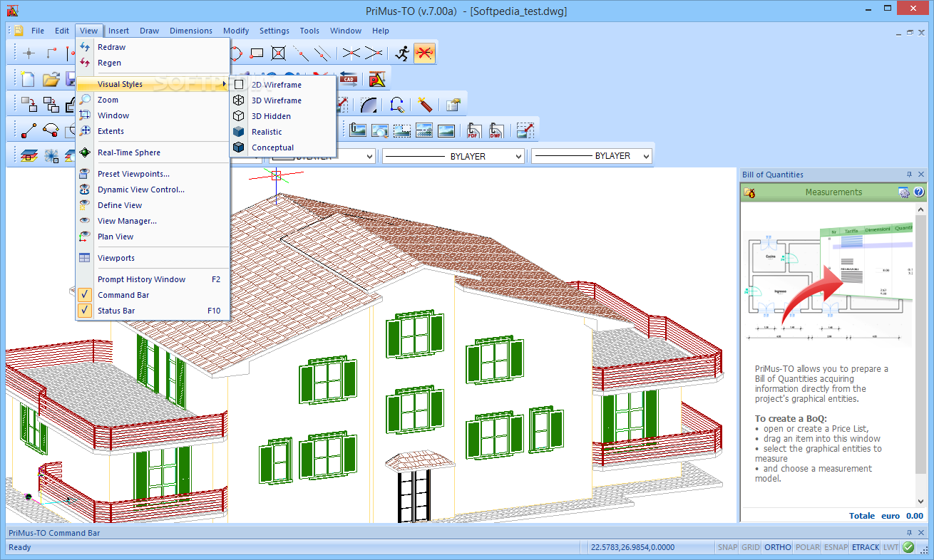
Task: Toggle SNAP in status bar
Action: [727, 547]
